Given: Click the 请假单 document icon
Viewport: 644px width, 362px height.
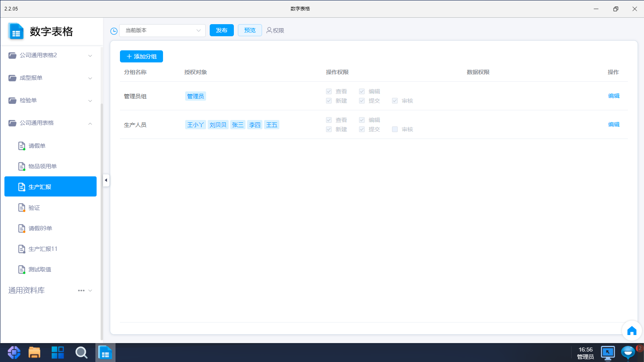Looking at the screenshot, I should (x=22, y=146).
